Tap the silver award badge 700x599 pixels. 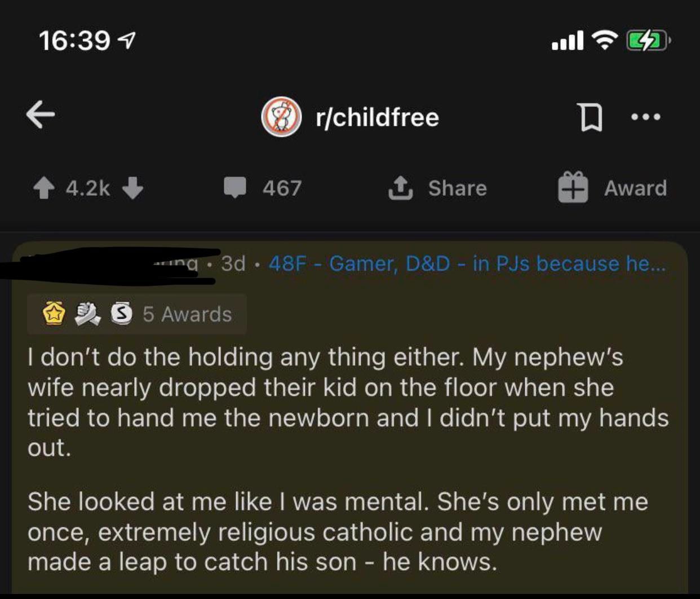point(121,314)
